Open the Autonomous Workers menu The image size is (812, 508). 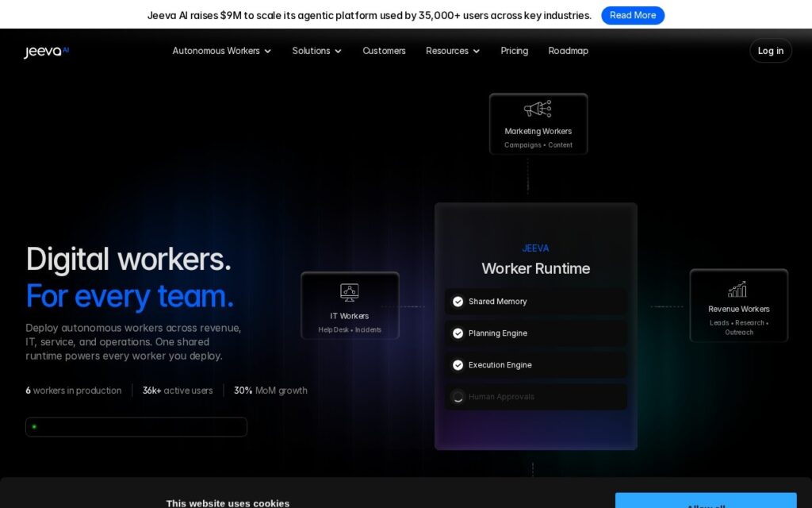(222, 51)
